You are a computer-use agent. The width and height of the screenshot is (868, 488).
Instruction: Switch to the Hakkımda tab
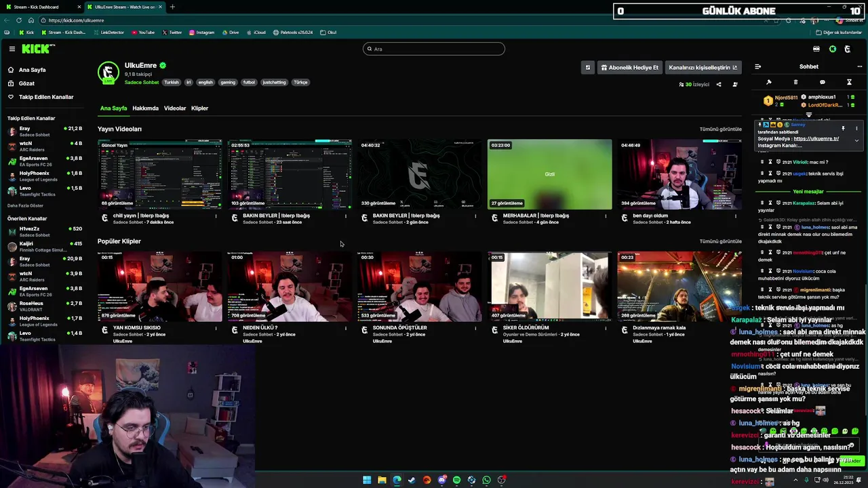(x=145, y=108)
